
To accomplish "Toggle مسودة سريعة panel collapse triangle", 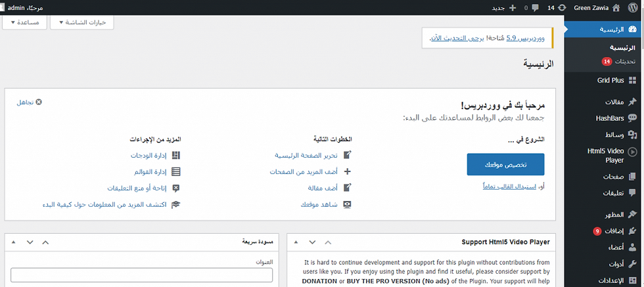I will [14, 242].
